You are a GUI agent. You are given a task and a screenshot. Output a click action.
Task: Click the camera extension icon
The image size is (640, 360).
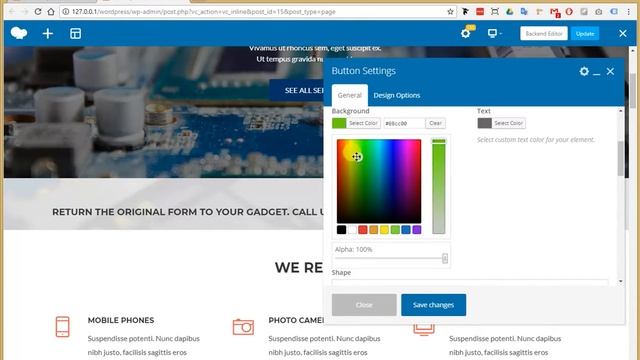[599, 11]
